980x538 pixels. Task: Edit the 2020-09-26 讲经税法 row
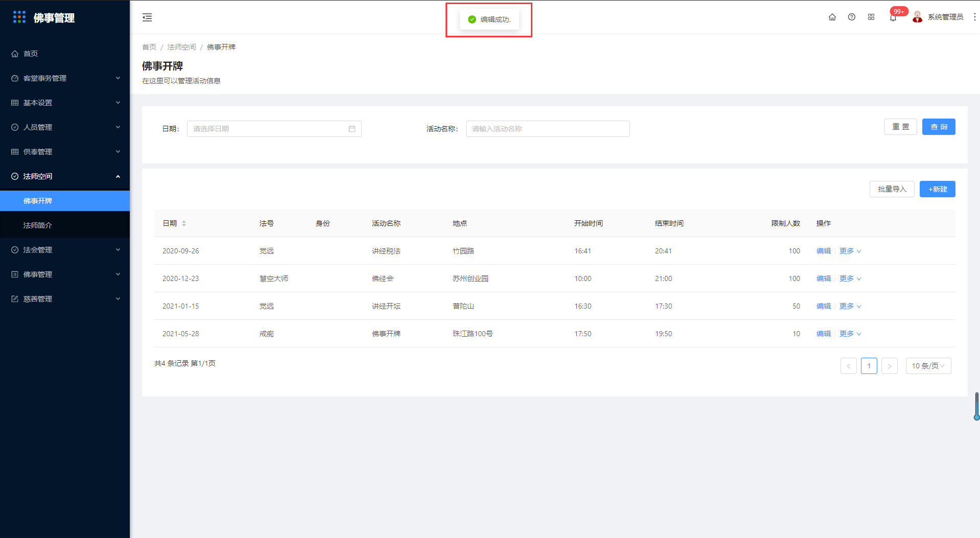[x=824, y=251]
